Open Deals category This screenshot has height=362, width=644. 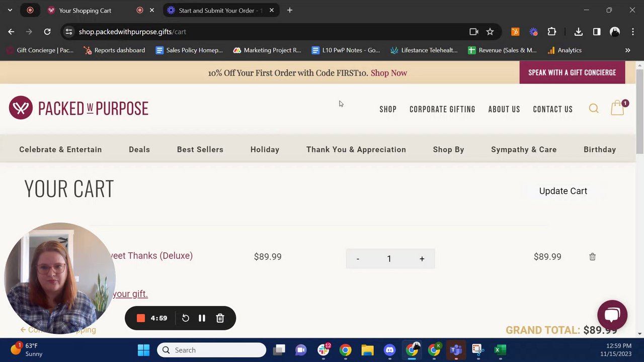[139, 149]
